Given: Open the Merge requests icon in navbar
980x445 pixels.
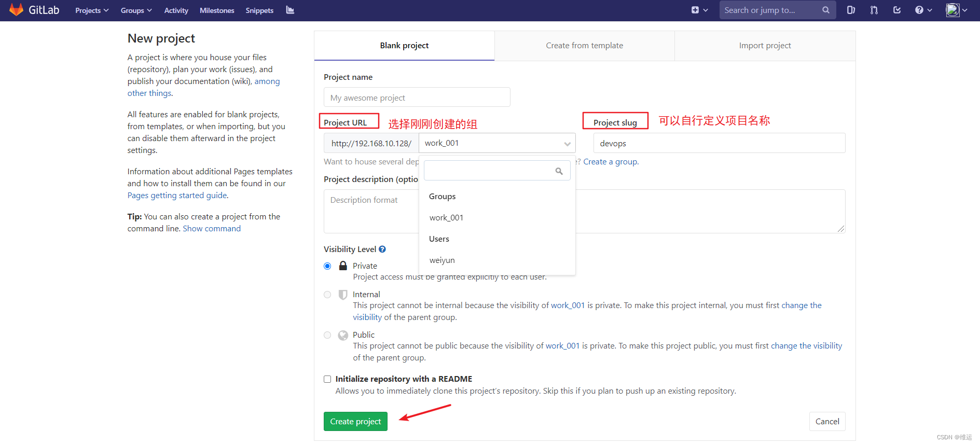Looking at the screenshot, I should point(874,10).
